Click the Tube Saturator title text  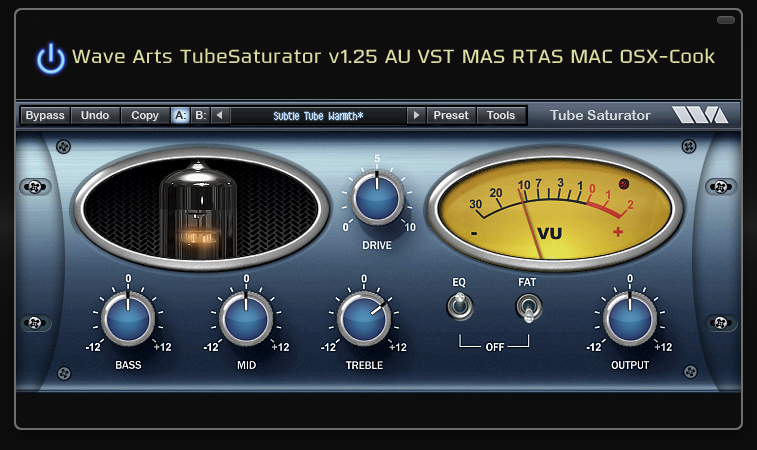coord(600,115)
